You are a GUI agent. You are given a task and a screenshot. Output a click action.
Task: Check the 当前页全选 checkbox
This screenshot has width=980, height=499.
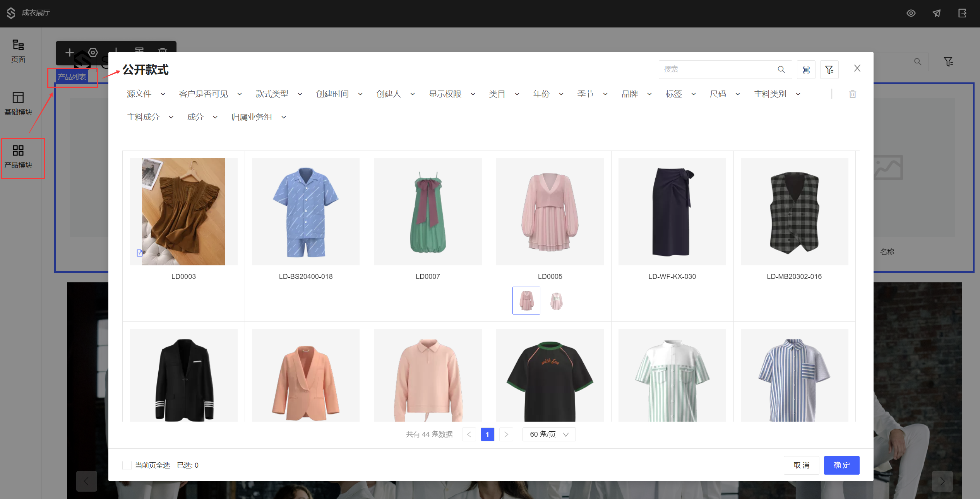[127, 465]
